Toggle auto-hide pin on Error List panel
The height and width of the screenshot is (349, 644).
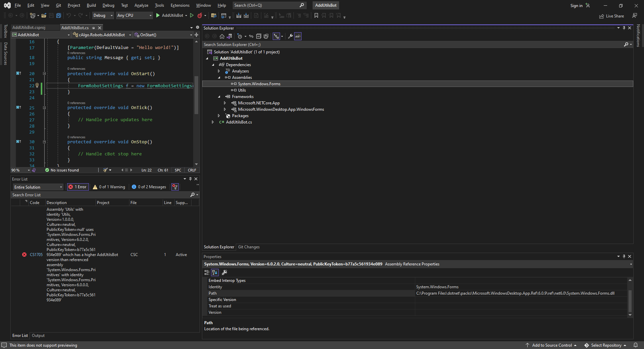tap(190, 179)
